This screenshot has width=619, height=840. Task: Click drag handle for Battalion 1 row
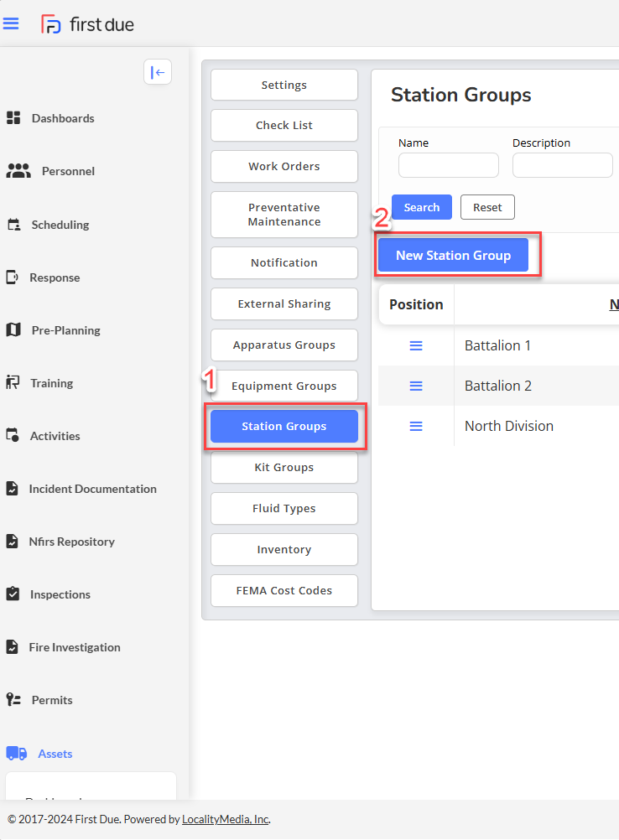pos(416,345)
